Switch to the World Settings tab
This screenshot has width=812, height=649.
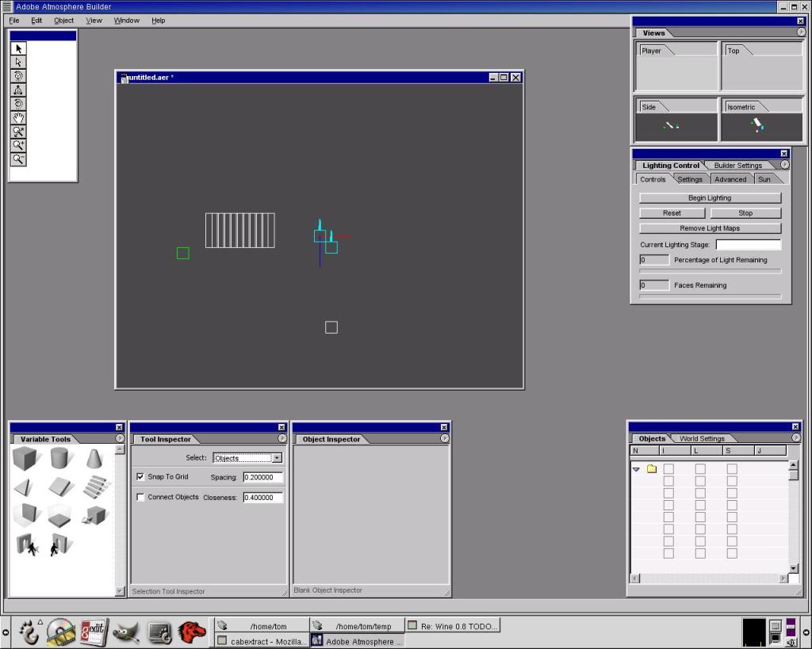[702, 439]
